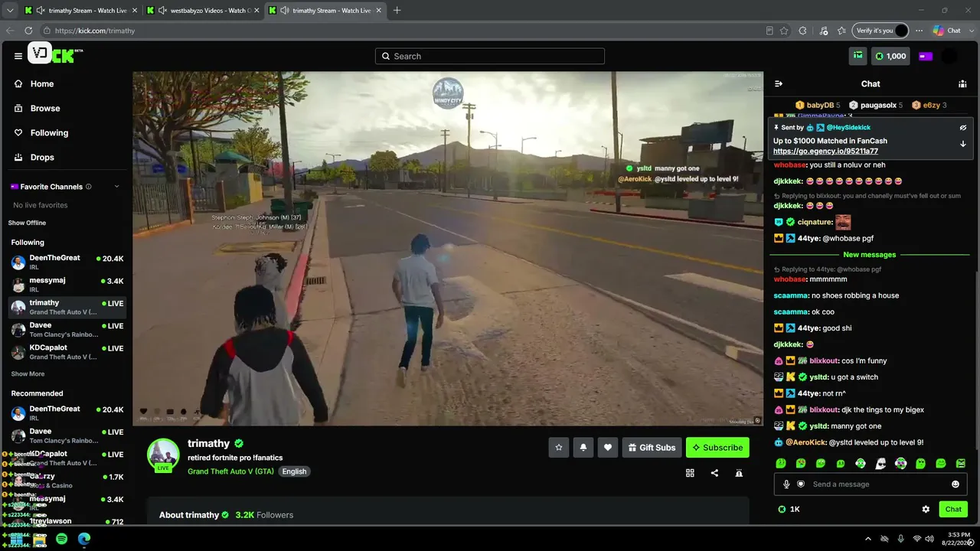The height and width of the screenshot is (551, 980).
Task: Open the emoji picker in chat box
Action: coord(955,484)
